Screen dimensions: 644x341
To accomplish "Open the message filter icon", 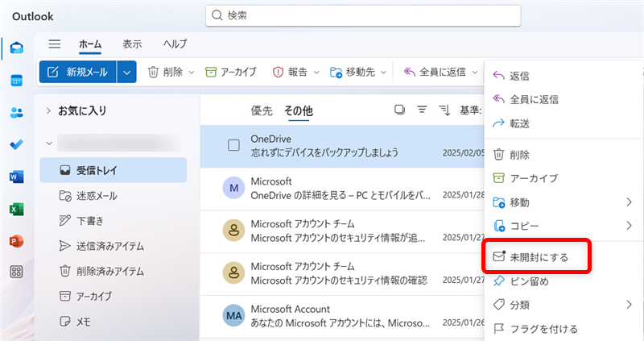I will [422, 110].
